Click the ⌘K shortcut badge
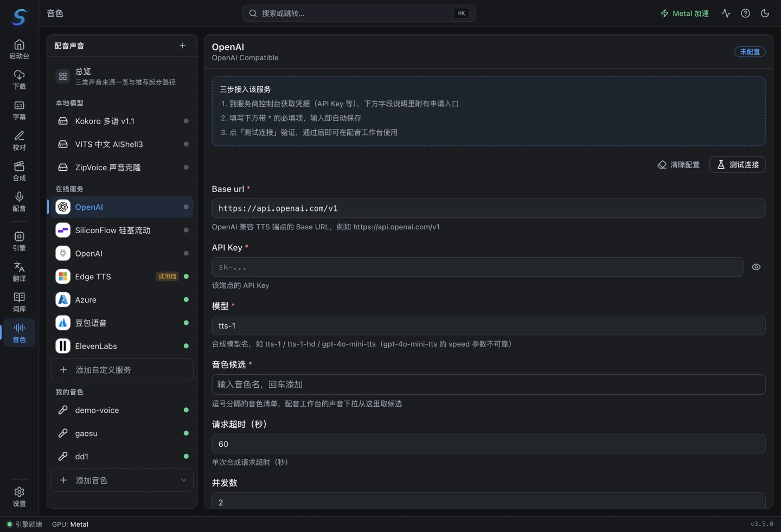The image size is (781, 532). coord(461,13)
